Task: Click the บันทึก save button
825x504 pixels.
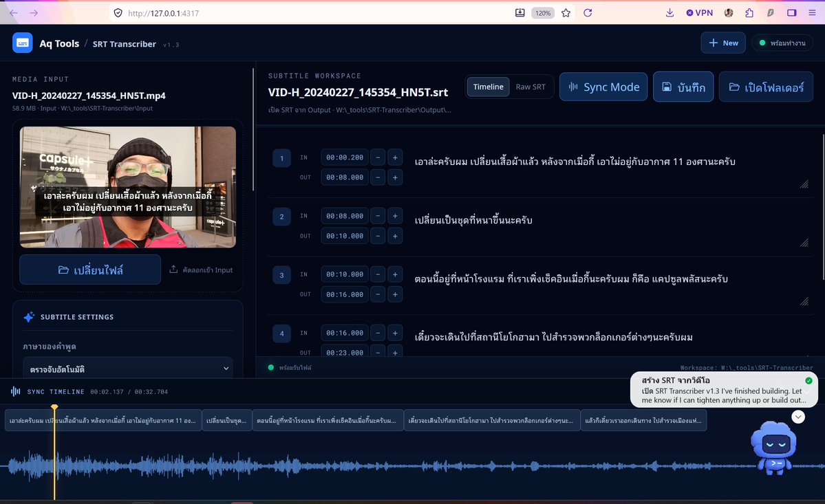Action: (x=683, y=87)
